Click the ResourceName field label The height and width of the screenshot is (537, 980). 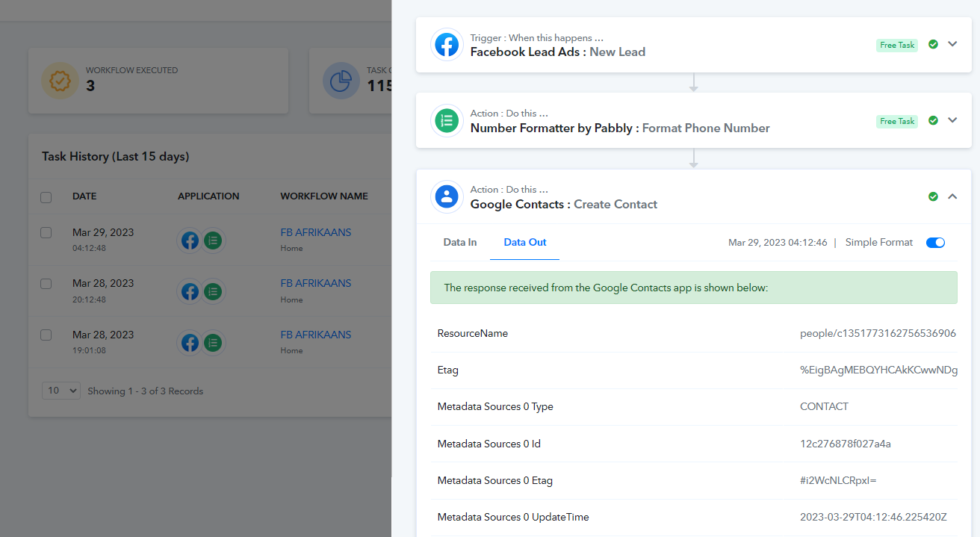[x=473, y=334]
